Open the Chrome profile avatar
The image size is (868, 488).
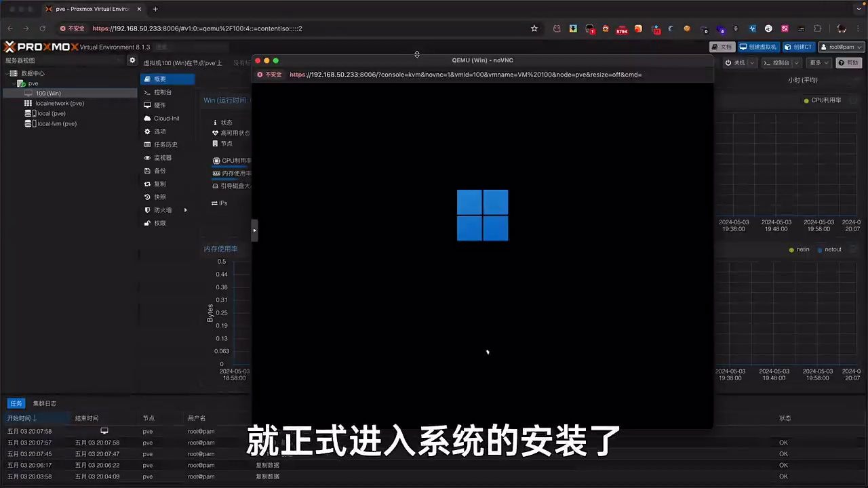[842, 28]
